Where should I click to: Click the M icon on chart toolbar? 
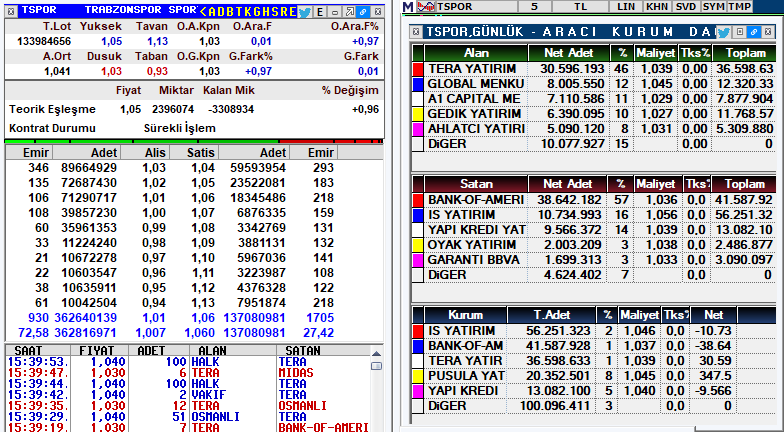click(408, 6)
